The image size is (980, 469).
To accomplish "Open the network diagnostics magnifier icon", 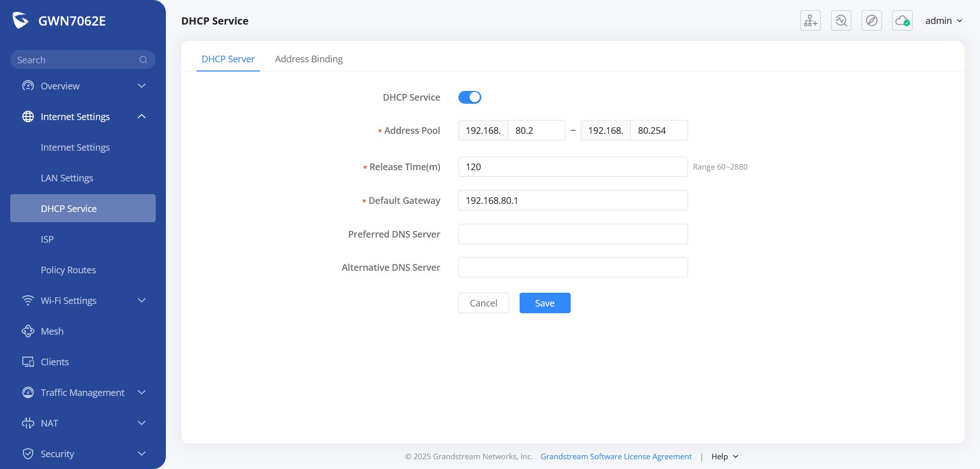I will pyautogui.click(x=841, y=20).
